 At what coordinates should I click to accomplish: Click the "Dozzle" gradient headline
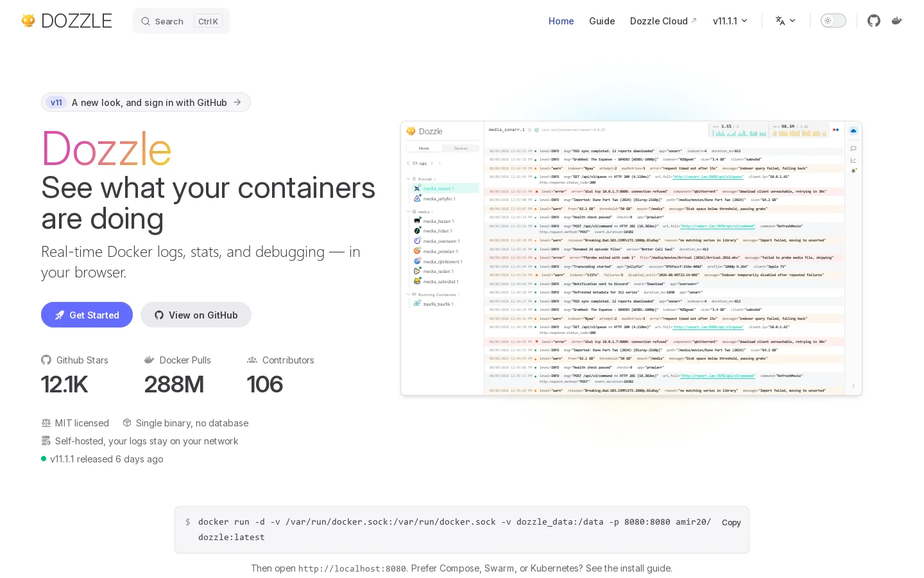107,150
